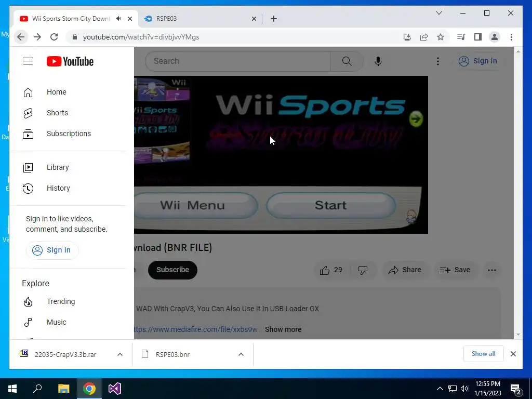Viewport: 532px width, 399px height.
Task: Collapse the YouTube guide hamburger menu
Action: tap(28, 61)
